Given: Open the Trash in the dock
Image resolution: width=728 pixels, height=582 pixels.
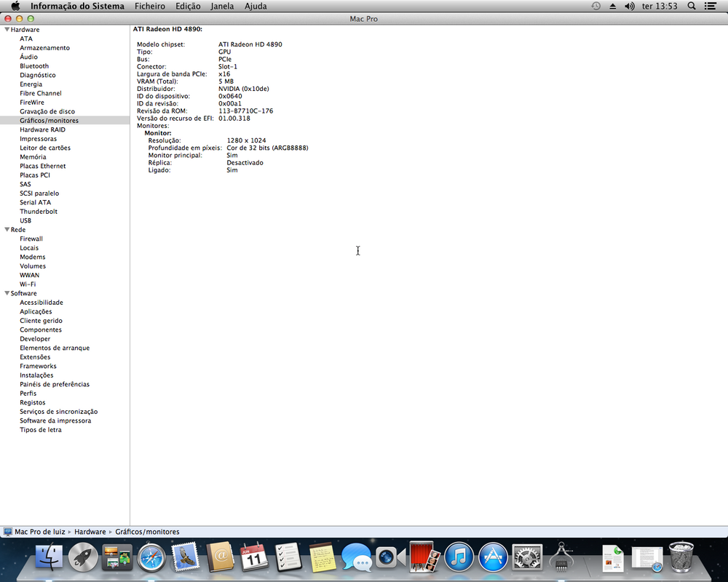Looking at the screenshot, I should pyautogui.click(x=681, y=558).
